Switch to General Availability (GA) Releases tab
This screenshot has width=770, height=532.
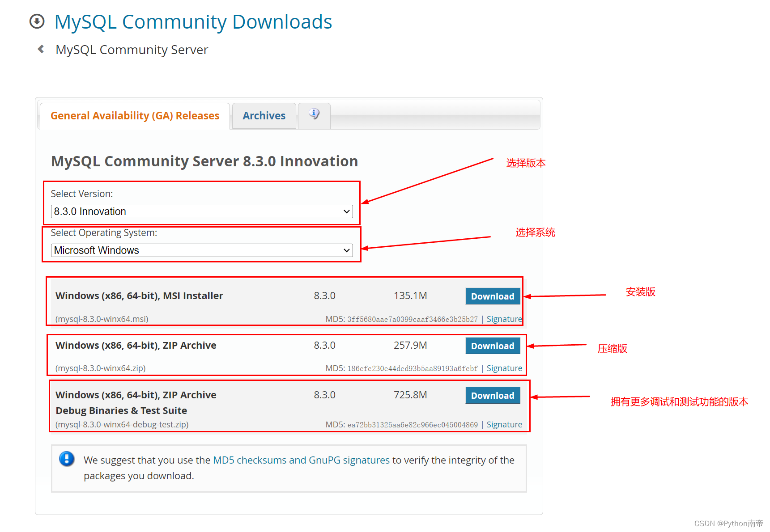coord(135,116)
